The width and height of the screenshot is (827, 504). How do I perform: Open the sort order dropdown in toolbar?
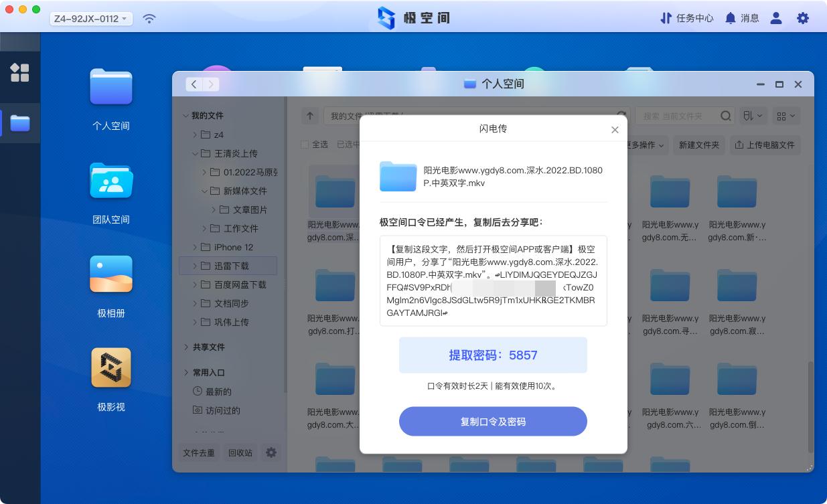point(752,115)
